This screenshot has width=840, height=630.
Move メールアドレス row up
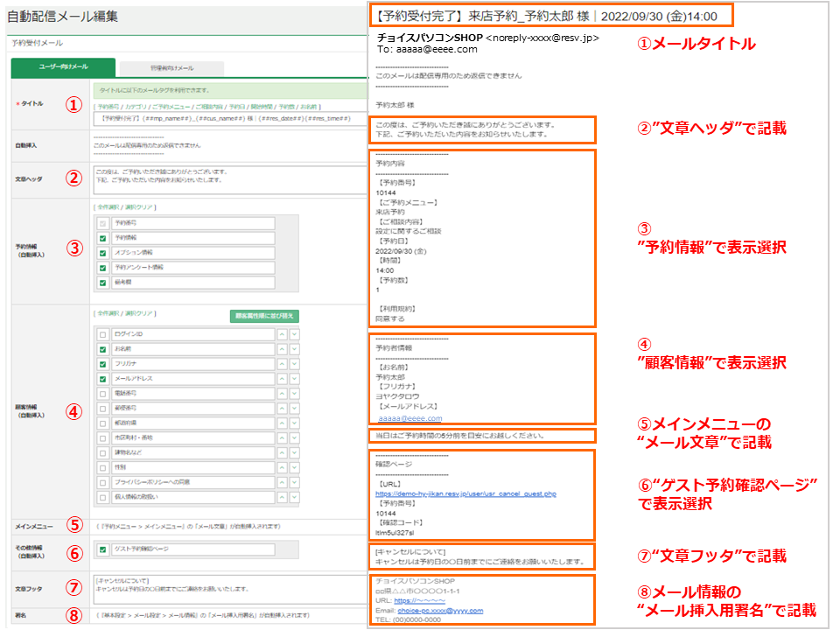(283, 379)
